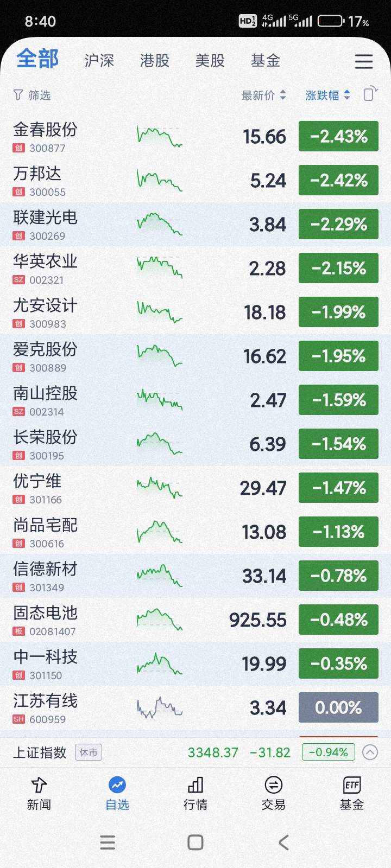This screenshot has width=391, height=868.
Task: Open the 行情 market chart icon
Action: click(195, 784)
